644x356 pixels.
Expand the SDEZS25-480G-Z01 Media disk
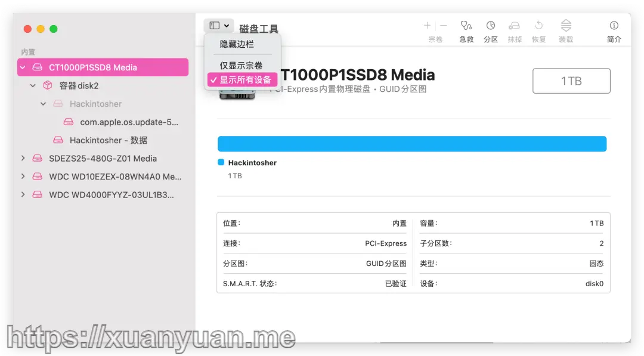coord(23,158)
